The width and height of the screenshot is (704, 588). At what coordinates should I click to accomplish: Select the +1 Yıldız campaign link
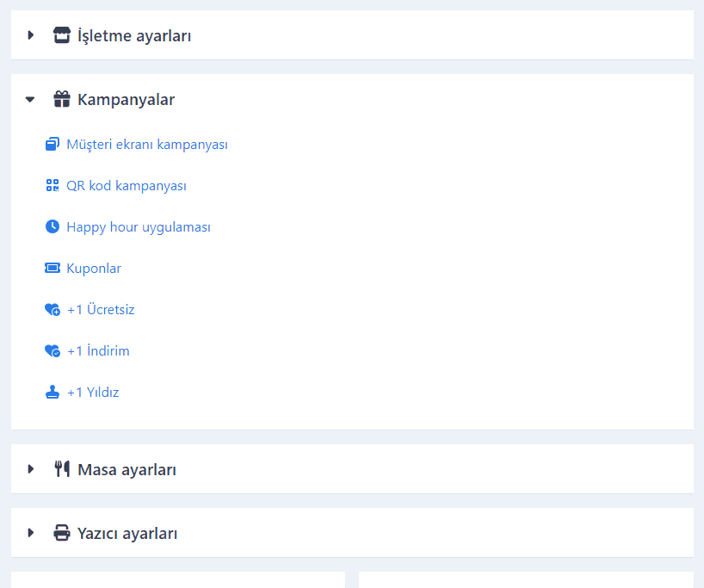pyautogui.click(x=93, y=393)
